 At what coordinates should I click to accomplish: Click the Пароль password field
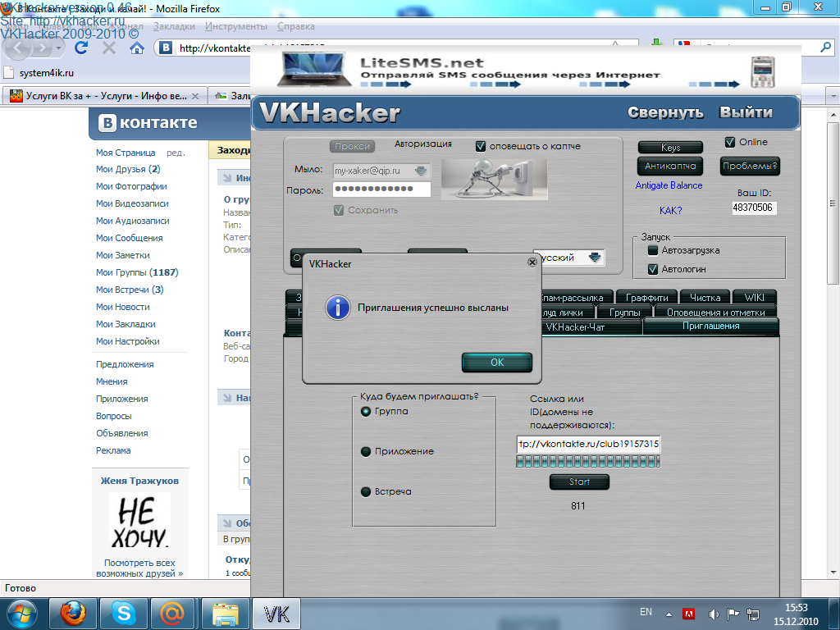381,189
